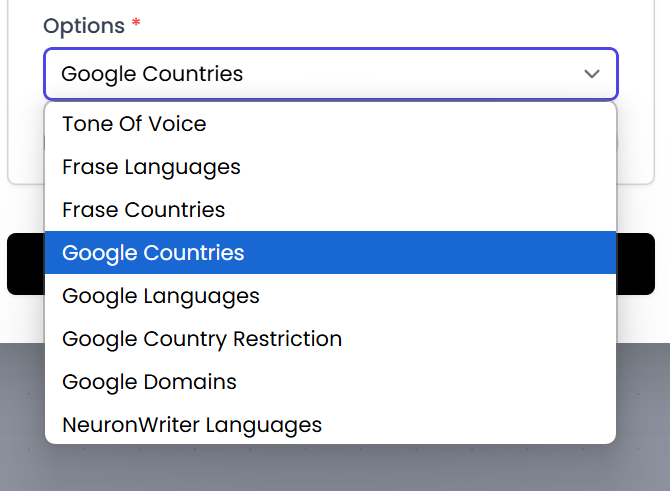The width and height of the screenshot is (670, 491).
Task: Click the white card area above the Options label
Action: pos(330,6)
